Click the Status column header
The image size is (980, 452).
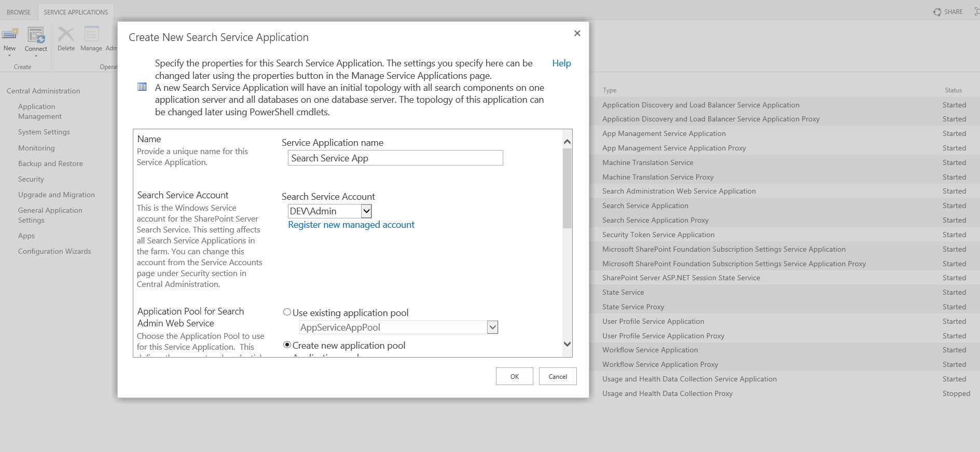[x=954, y=90]
